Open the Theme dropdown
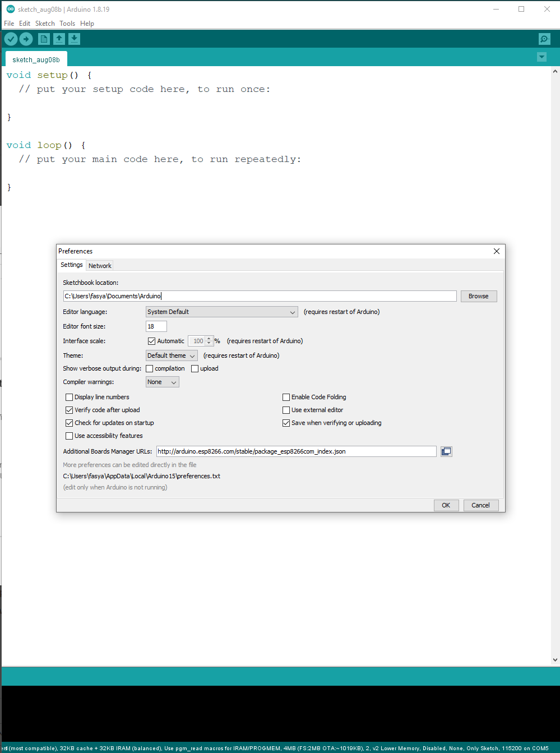 coord(172,355)
